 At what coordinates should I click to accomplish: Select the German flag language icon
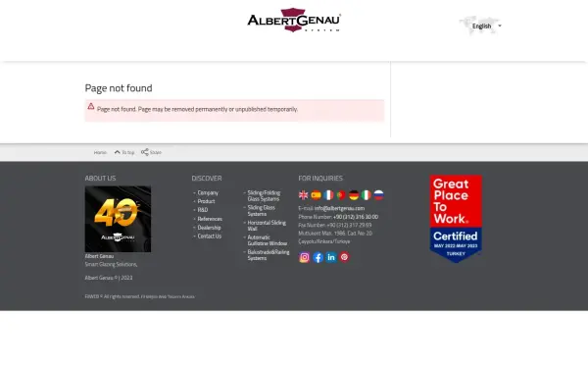pos(354,195)
